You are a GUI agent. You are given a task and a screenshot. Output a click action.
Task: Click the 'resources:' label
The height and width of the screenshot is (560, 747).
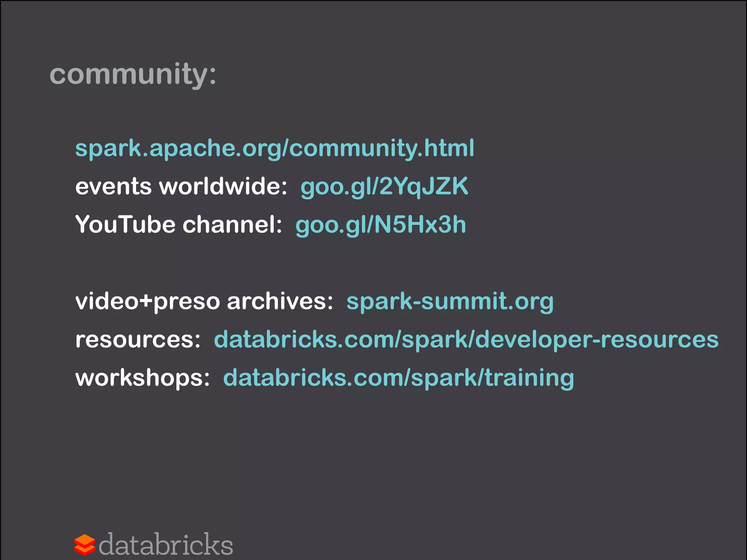coord(138,340)
